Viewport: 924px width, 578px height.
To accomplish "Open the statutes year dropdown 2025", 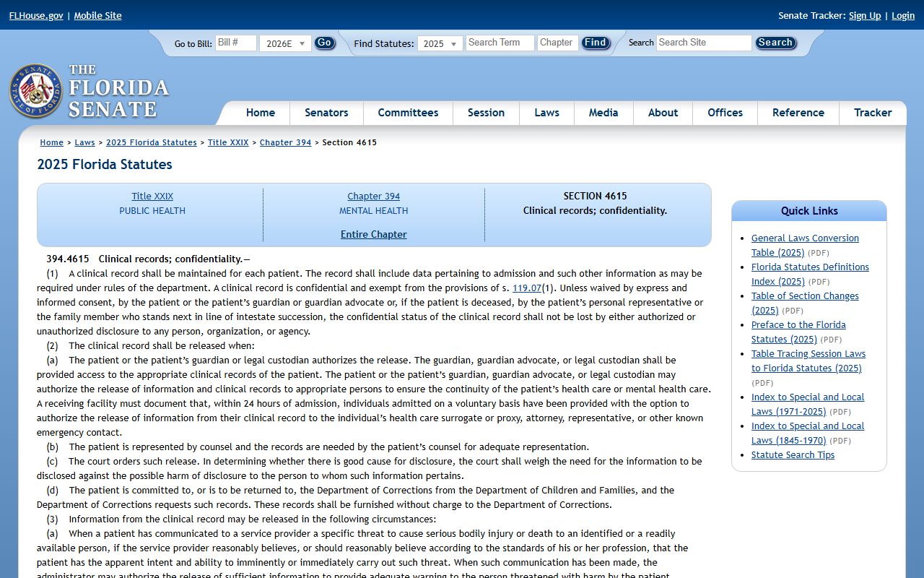I will coord(440,43).
